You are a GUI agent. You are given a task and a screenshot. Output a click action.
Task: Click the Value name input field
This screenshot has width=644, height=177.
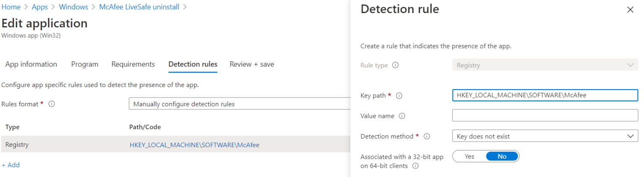(x=545, y=115)
